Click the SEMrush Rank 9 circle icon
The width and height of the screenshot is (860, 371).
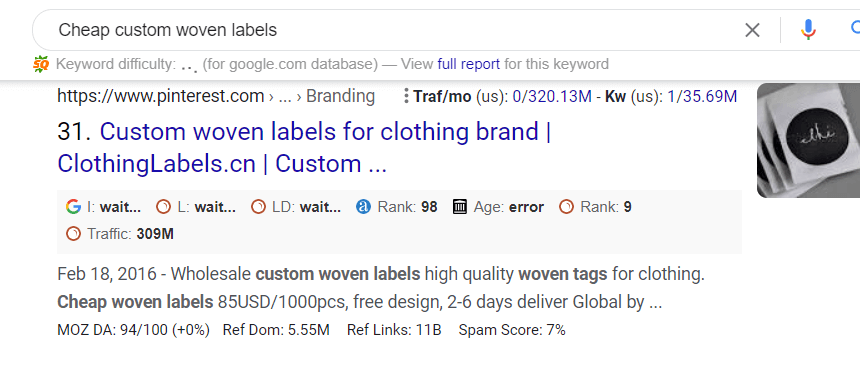[x=567, y=207]
